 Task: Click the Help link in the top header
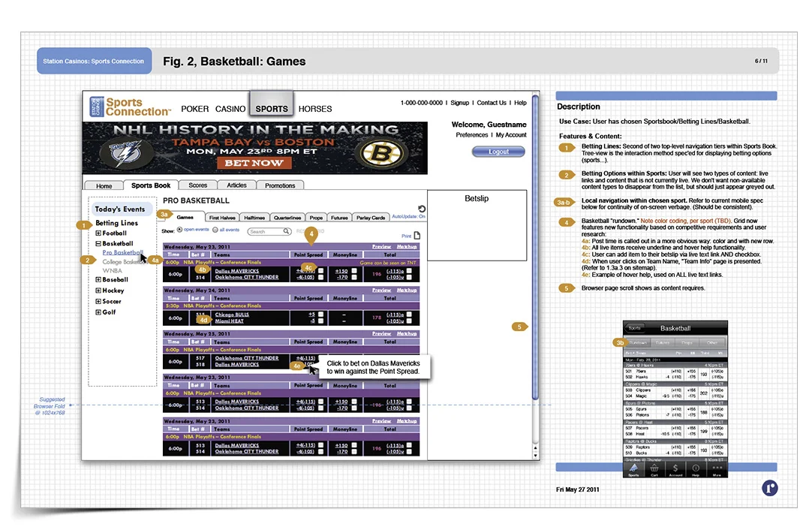520,103
